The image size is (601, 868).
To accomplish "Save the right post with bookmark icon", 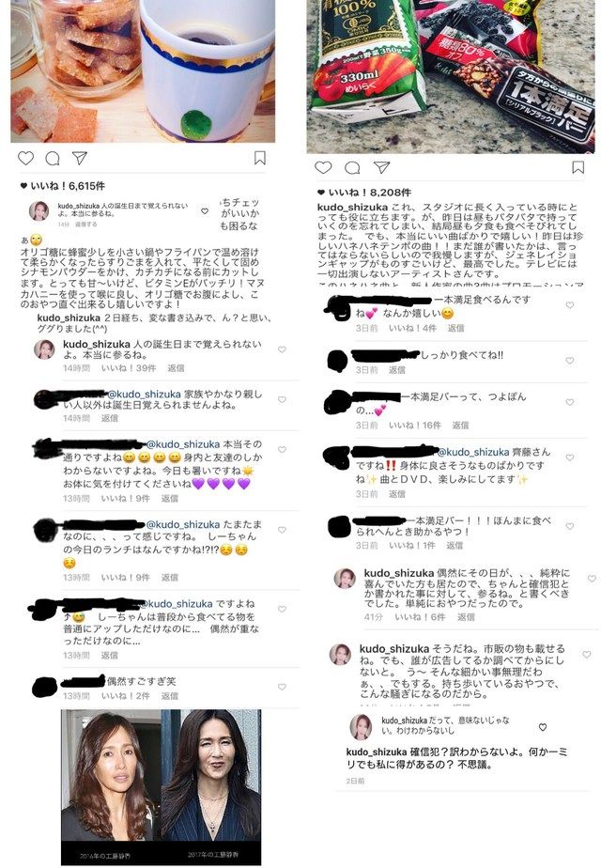I will (x=578, y=167).
